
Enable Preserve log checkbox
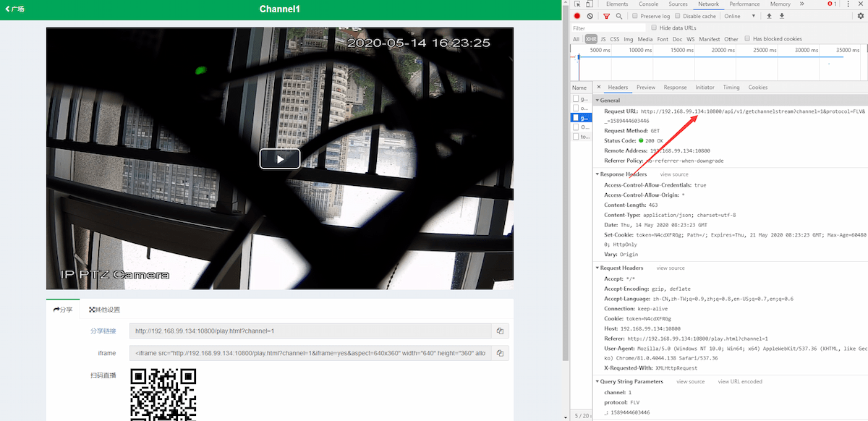coord(635,16)
